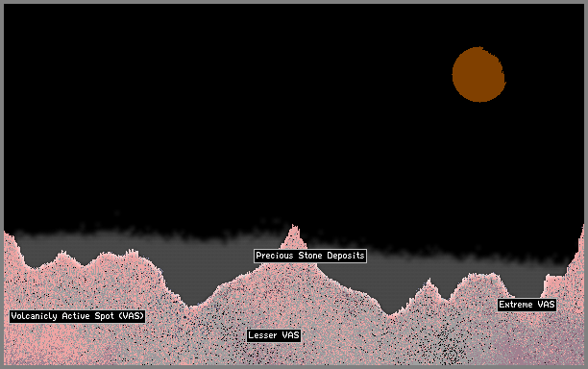Select the small pointed peak left of right plateau

[429, 288]
